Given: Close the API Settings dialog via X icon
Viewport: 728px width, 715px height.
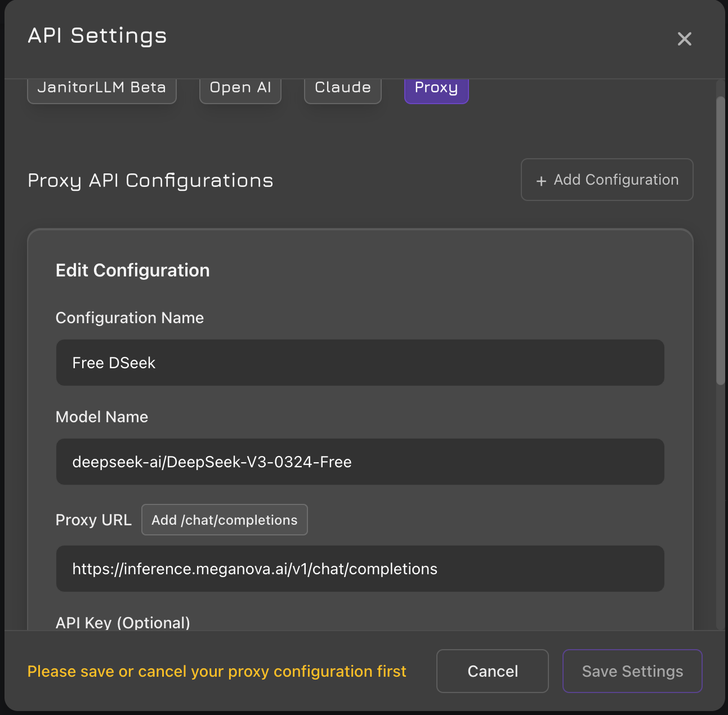Looking at the screenshot, I should click(684, 38).
